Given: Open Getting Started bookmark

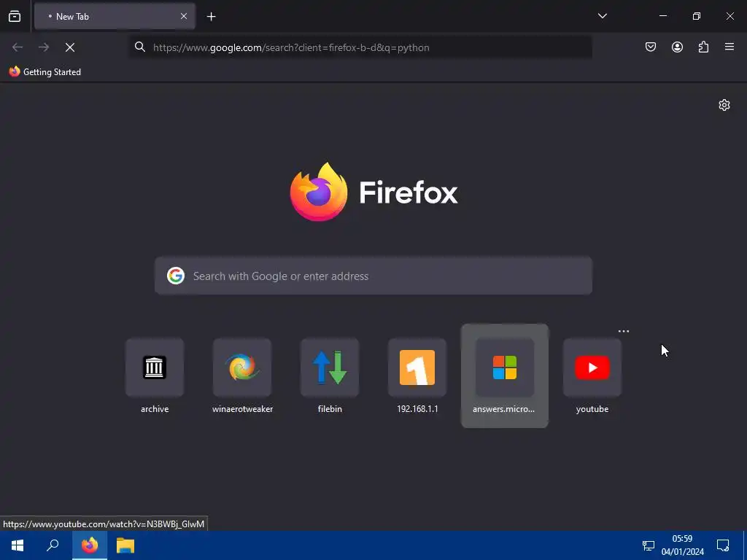Looking at the screenshot, I should click(x=45, y=72).
